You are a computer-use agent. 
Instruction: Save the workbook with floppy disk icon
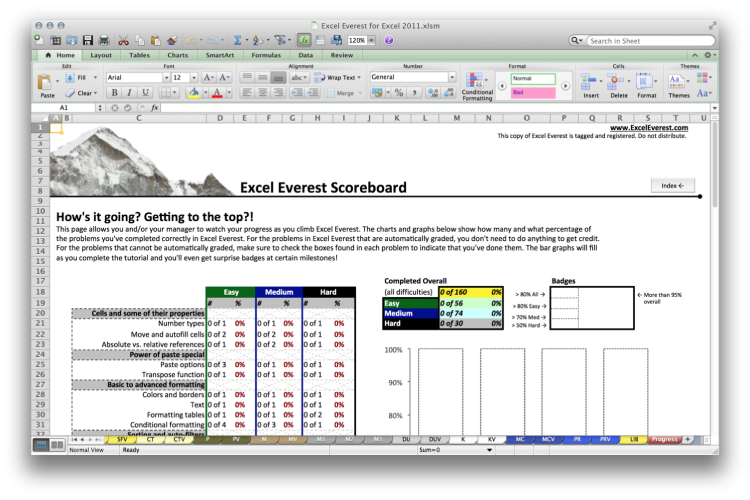point(88,40)
